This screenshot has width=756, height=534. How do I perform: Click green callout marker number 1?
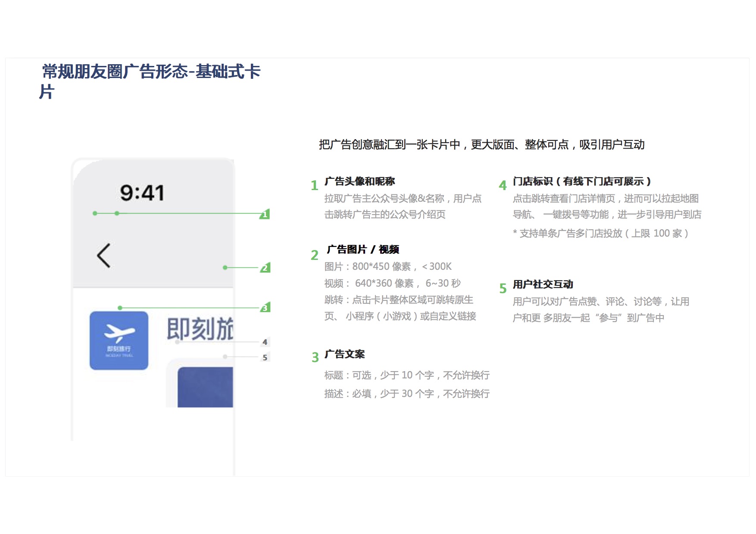tap(265, 214)
